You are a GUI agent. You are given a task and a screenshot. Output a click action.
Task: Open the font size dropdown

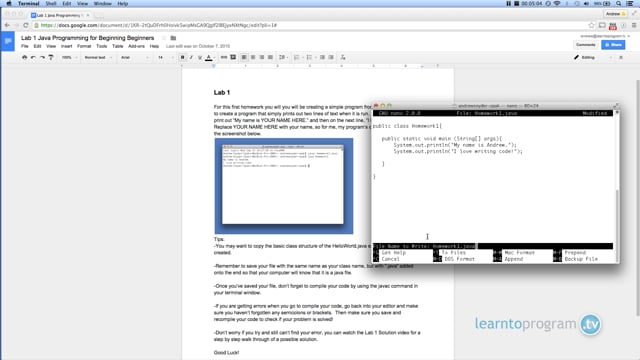[x=165, y=58]
